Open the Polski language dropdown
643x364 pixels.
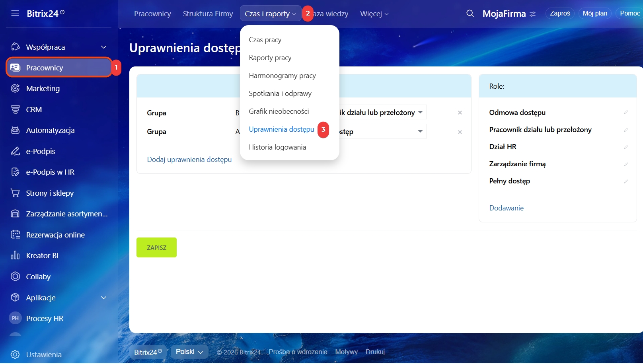tap(189, 352)
